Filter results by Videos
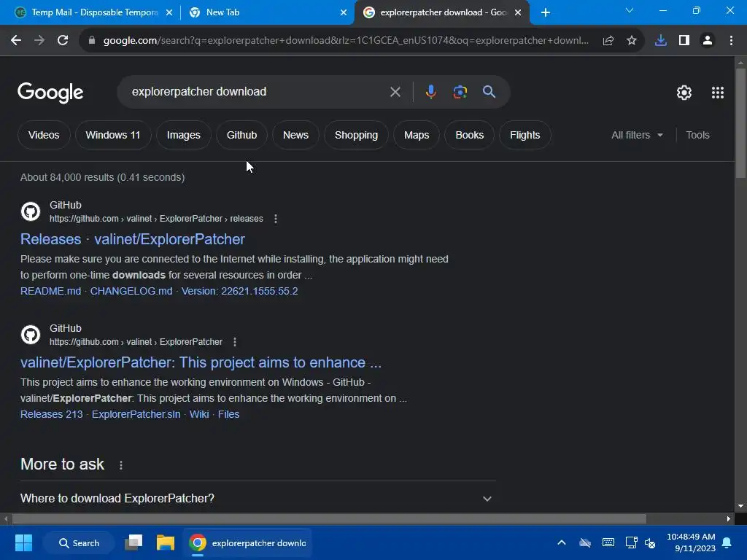Image resolution: width=747 pixels, height=560 pixels. click(x=44, y=135)
